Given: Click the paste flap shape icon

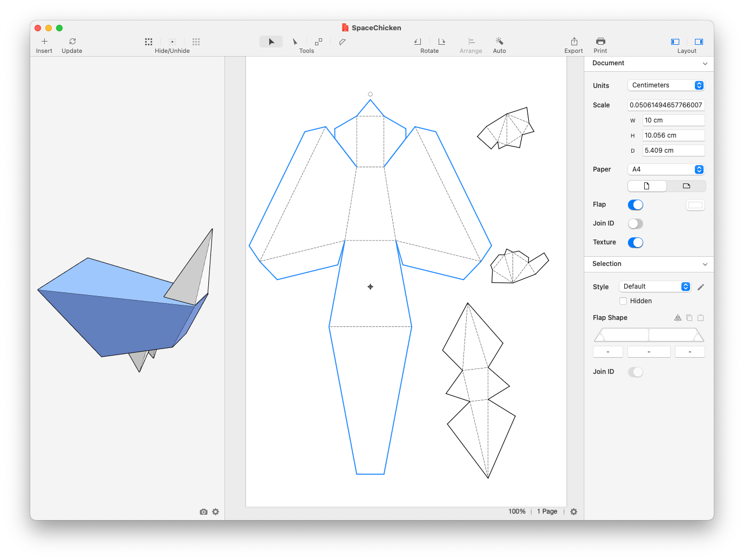Looking at the screenshot, I should pyautogui.click(x=700, y=318).
